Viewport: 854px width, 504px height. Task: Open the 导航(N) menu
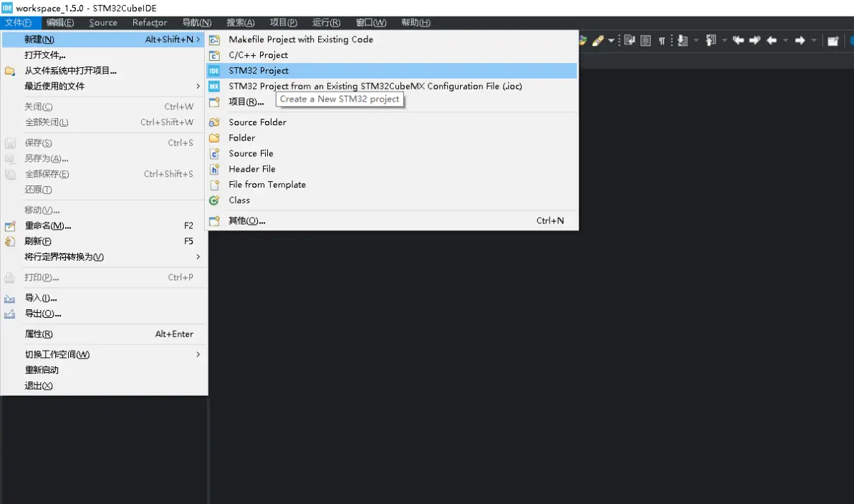196,22
